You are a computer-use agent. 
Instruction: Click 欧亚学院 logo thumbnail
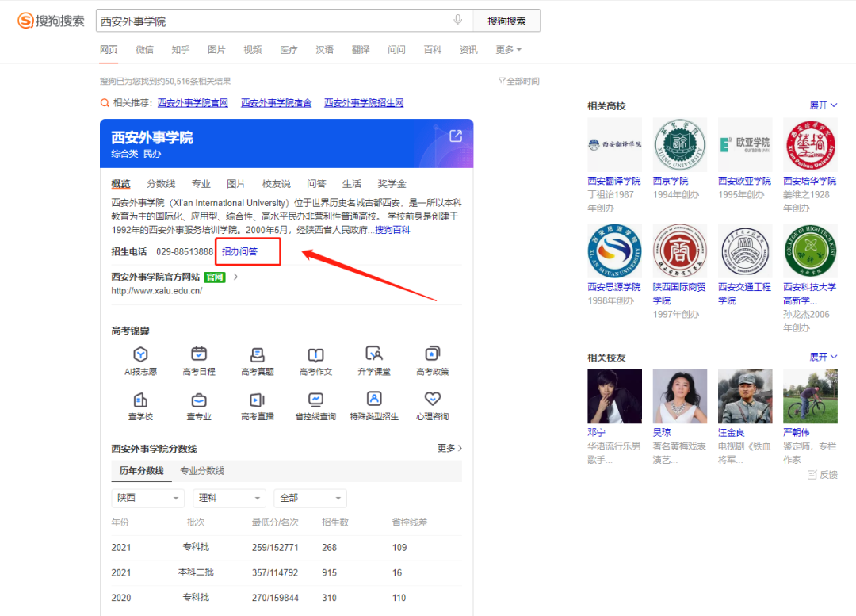point(745,145)
